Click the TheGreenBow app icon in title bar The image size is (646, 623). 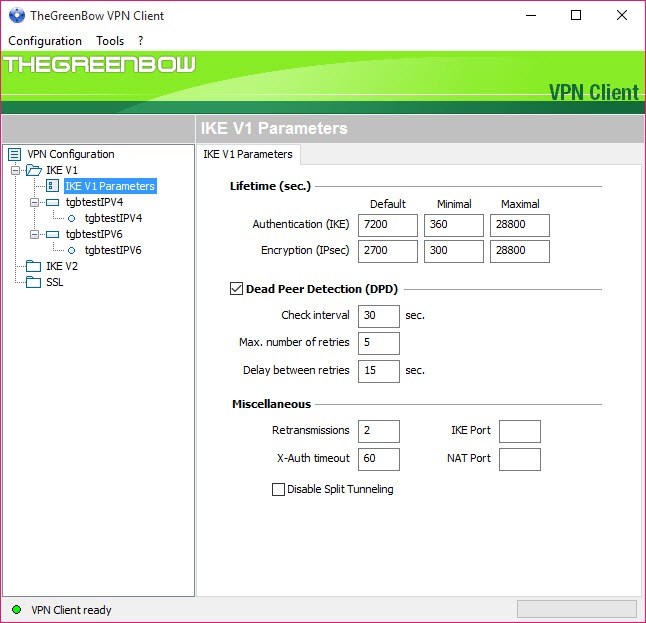17,16
